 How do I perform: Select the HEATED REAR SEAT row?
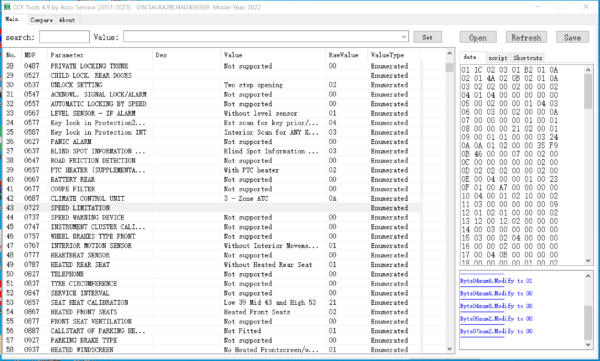[212, 265]
